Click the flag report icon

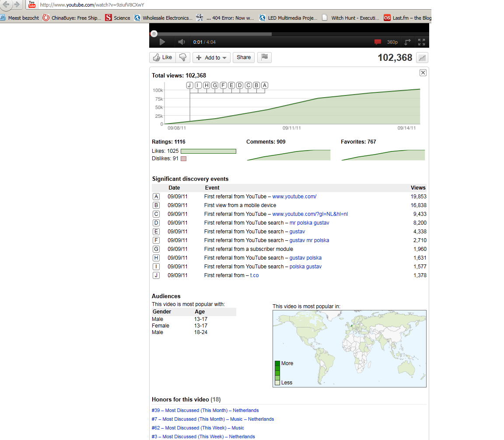point(265,58)
